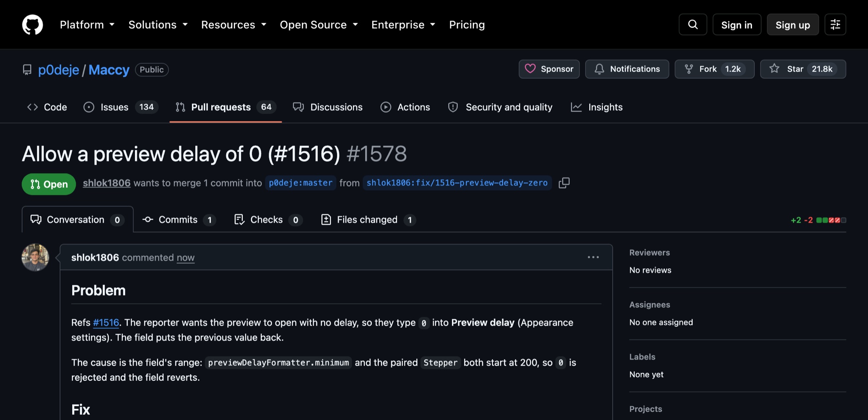Open the Actions tab
The image size is (868, 420).
click(x=405, y=107)
